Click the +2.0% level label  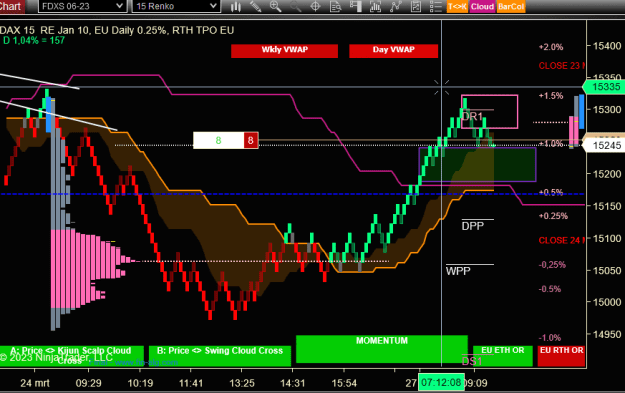(551, 47)
